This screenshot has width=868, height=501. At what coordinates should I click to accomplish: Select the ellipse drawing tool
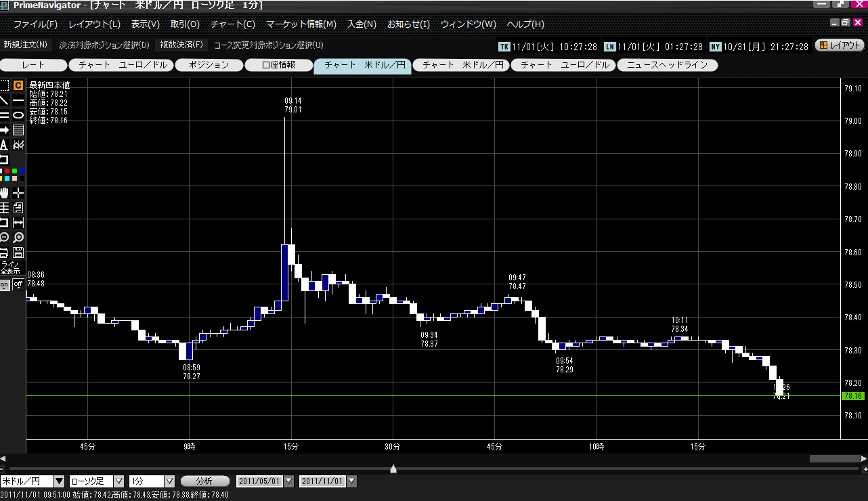tap(18, 115)
